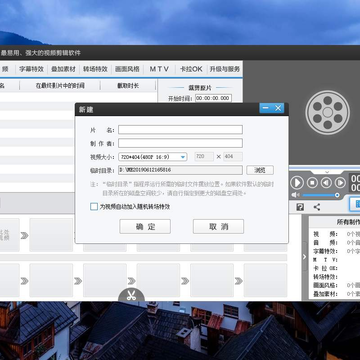The image size is (360, 360).
Task: Click the 字幕特效 row in info panel
Action: [336, 251]
